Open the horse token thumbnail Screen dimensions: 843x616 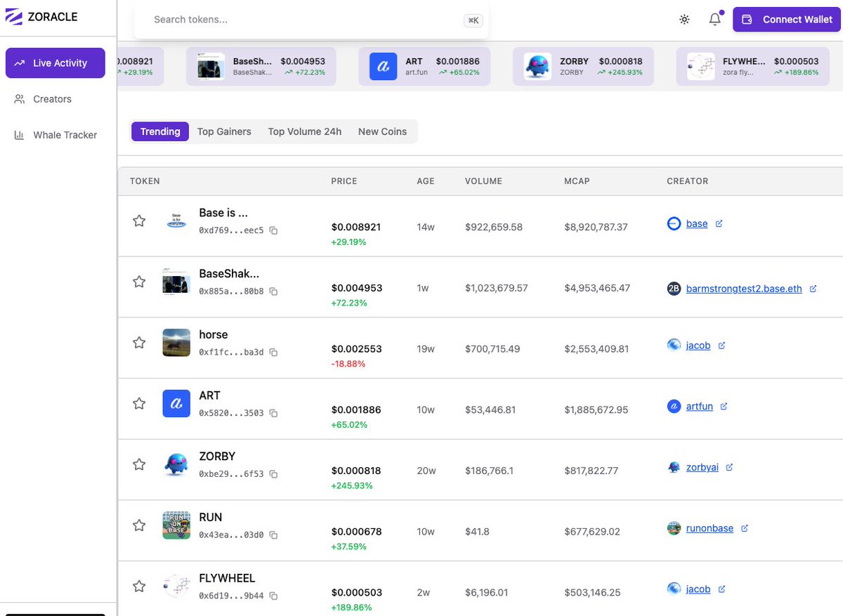click(176, 343)
